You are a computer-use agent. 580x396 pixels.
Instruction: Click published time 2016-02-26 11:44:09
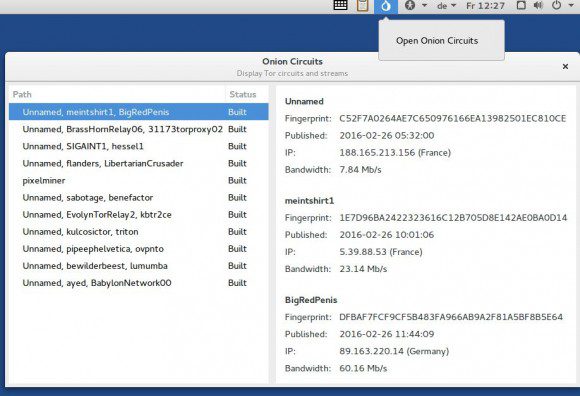[x=387, y=334]
